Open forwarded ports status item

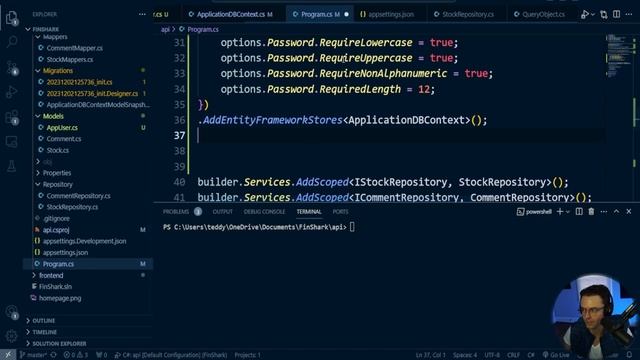[101, 355]
